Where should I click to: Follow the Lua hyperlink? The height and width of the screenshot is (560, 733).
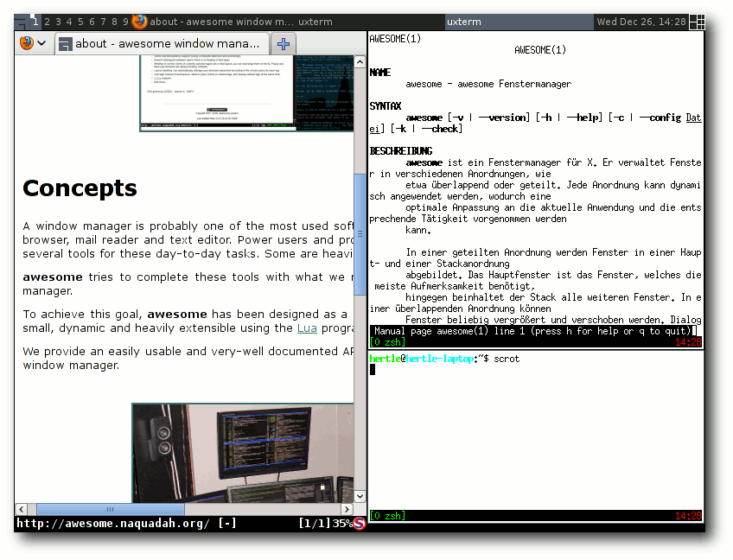coord(307,328)
